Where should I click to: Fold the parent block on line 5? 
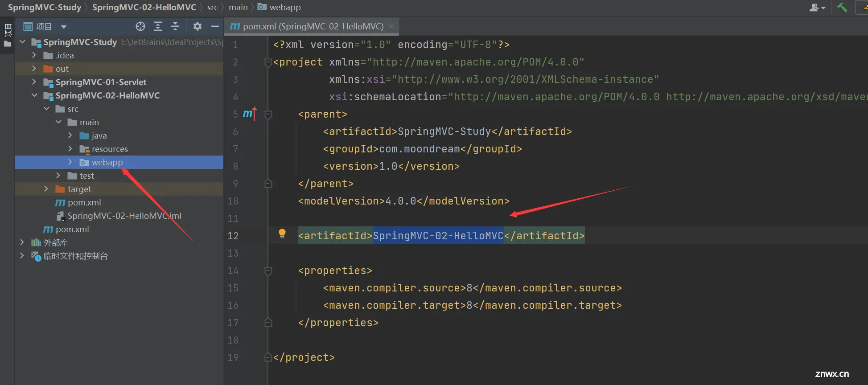(268, 115)
